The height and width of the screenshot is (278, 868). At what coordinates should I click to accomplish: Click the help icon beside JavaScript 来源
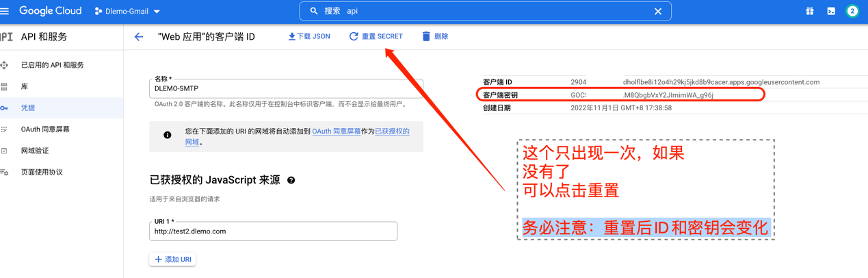[x=291, y=180]
